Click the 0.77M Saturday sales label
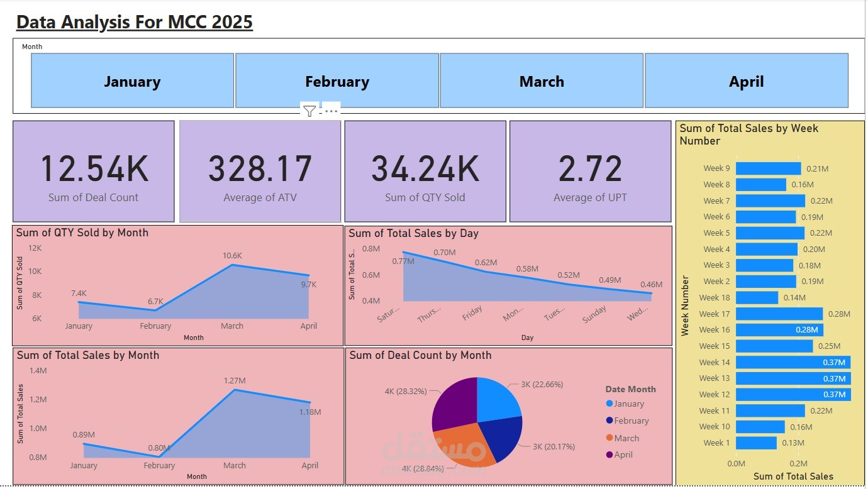 [403, 260]
